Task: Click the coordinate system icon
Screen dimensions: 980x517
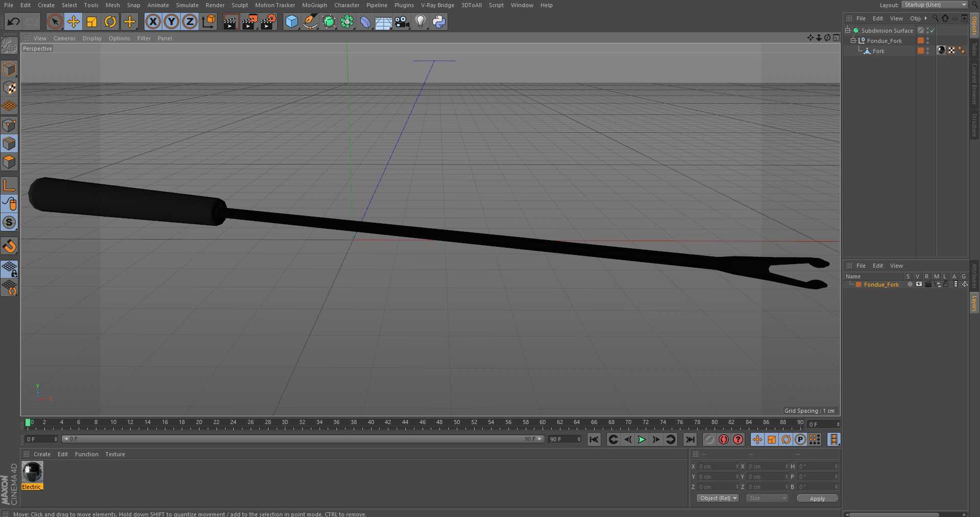Action: [x=209, y=21]
